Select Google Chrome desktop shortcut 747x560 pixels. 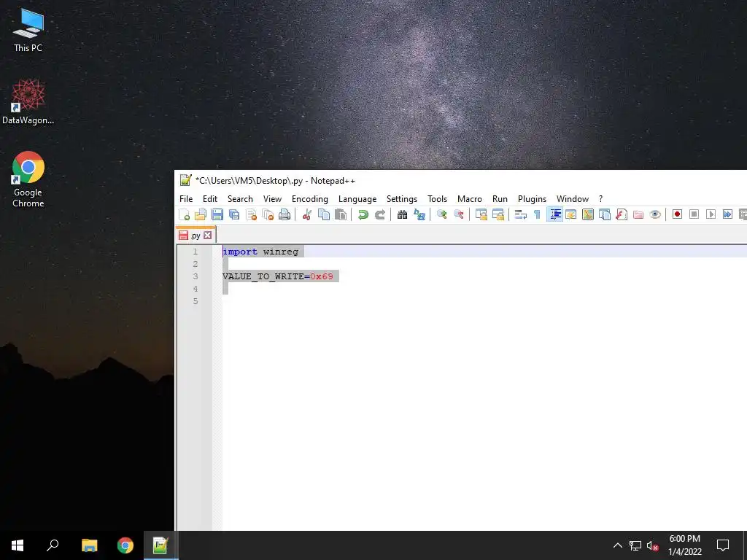[x=28, y=179]
